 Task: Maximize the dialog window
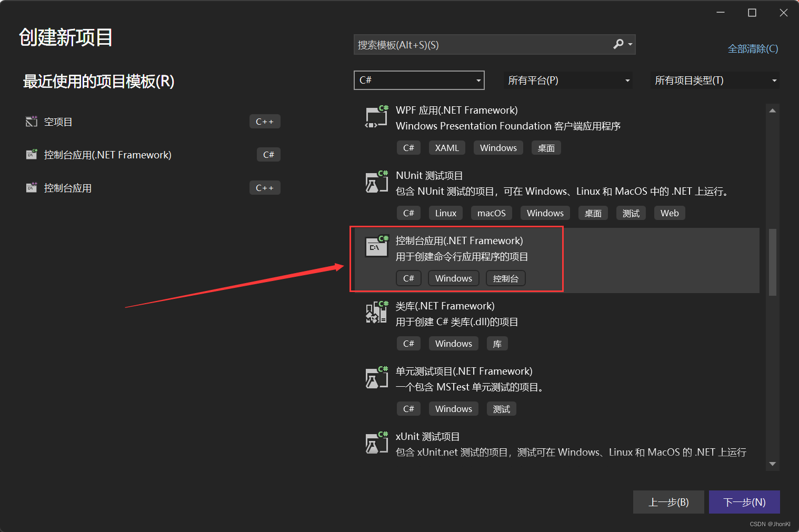tap(752, 13)
